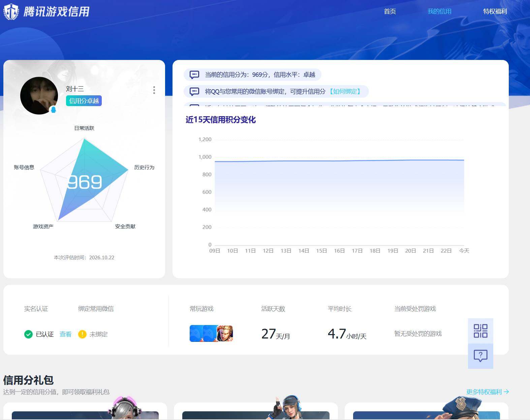
Task: Click the yellow 未绑定 warning icon
Action: coord(82,334)
